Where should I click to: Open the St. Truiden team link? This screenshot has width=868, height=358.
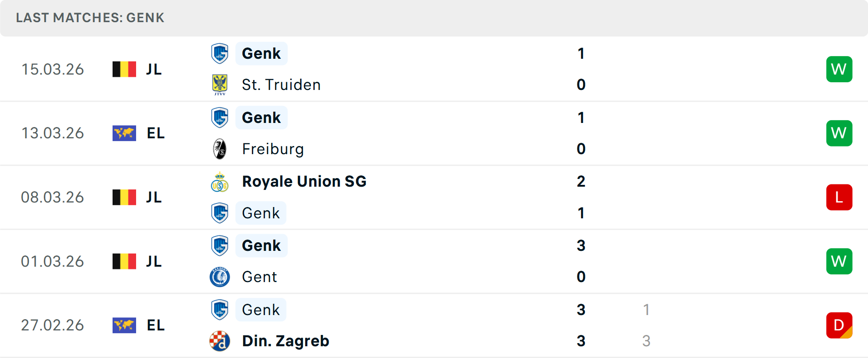pos(281,85)
